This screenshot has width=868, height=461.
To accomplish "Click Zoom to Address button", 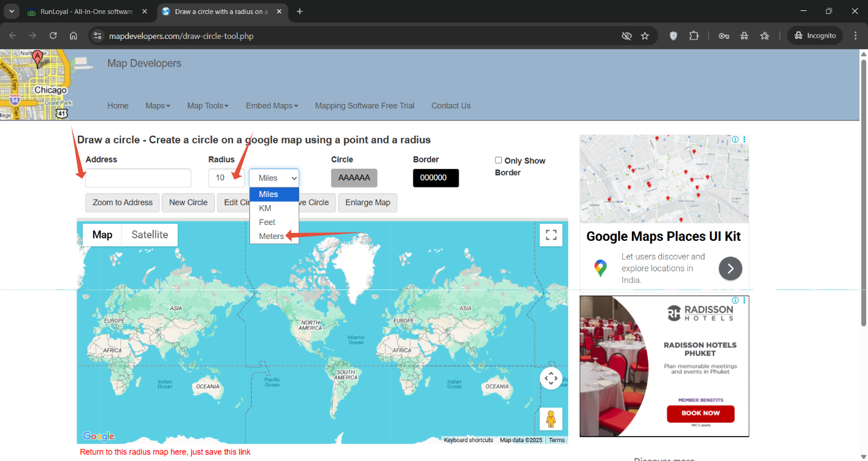I will (122, 203).
